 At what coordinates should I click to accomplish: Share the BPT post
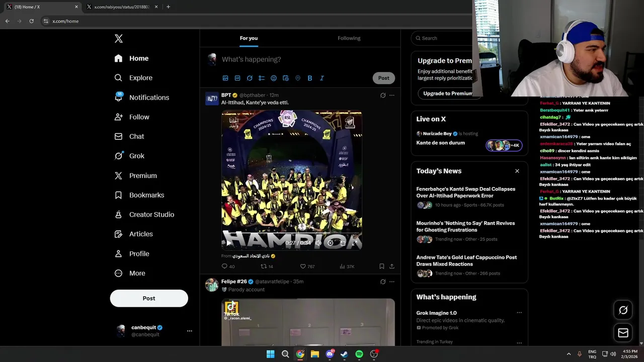(x=392, y=266)
